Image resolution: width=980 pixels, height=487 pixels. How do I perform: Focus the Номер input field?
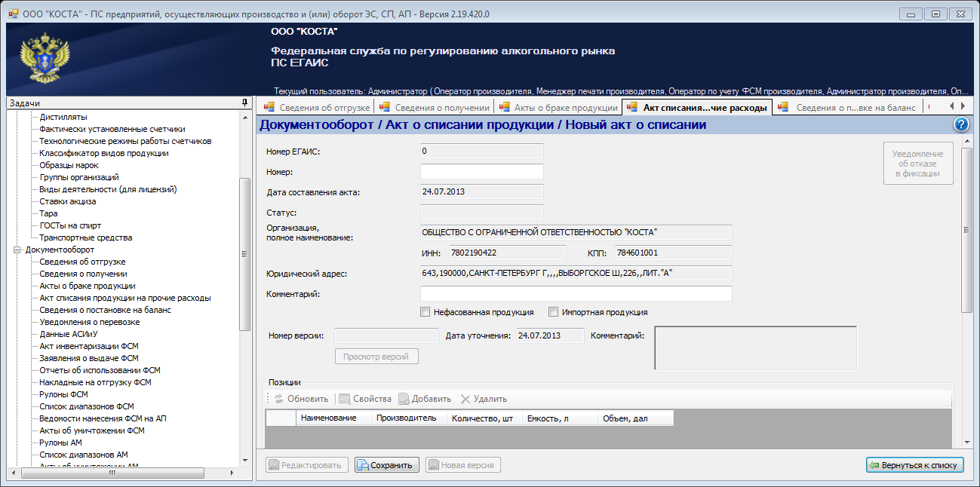482,172
